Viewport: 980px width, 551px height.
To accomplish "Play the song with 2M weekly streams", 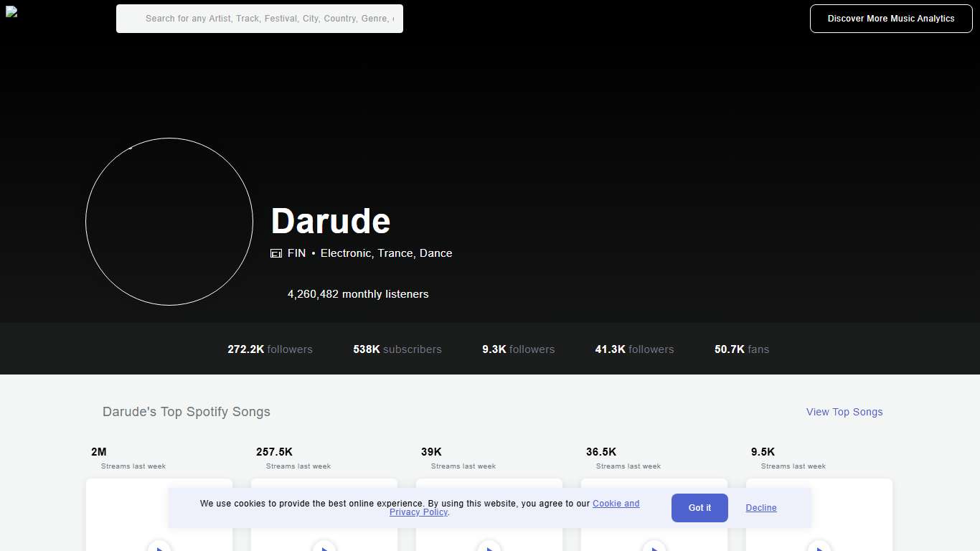I will pyautogui.click(x=159, y=547).
